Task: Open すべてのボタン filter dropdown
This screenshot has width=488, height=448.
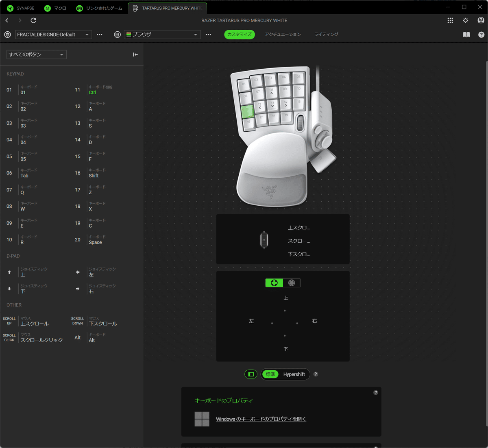Action: coord(37,54)
